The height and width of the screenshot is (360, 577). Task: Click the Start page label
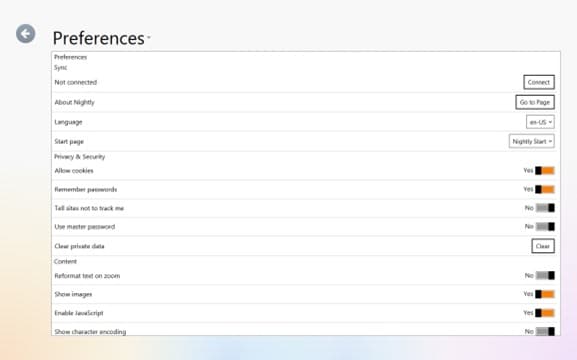[69, 142]
